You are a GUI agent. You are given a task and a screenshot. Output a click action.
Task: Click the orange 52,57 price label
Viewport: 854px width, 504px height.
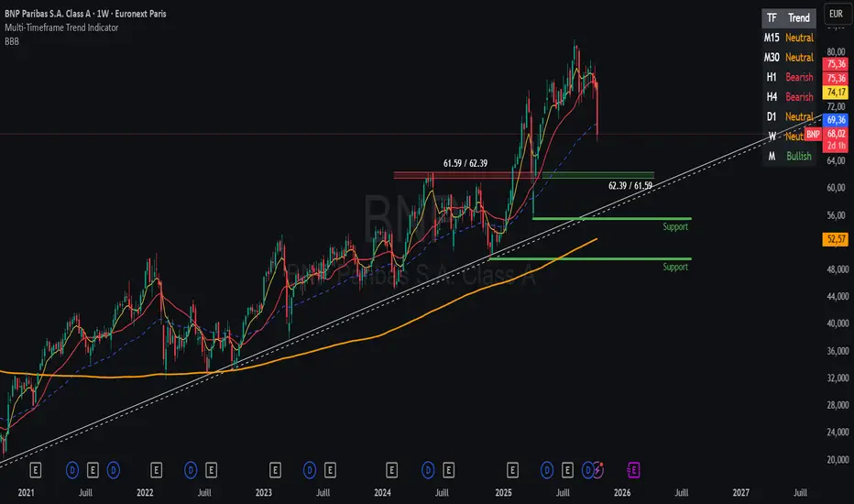[836, 239]
